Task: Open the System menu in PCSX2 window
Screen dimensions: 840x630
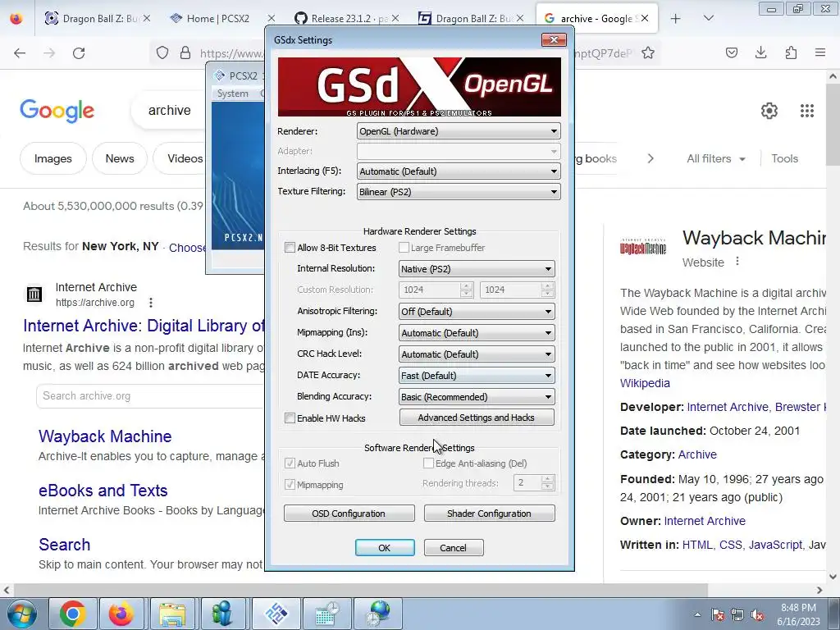Action: (232, 94)
